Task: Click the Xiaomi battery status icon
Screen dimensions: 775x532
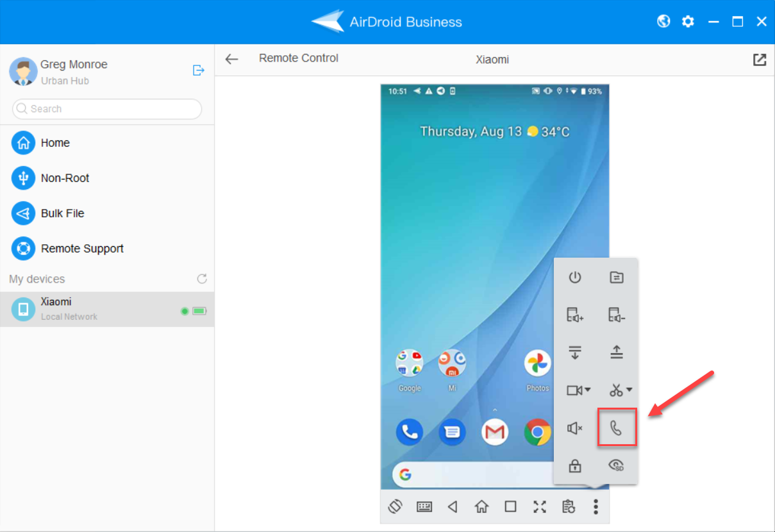Action: click(199, 311)
